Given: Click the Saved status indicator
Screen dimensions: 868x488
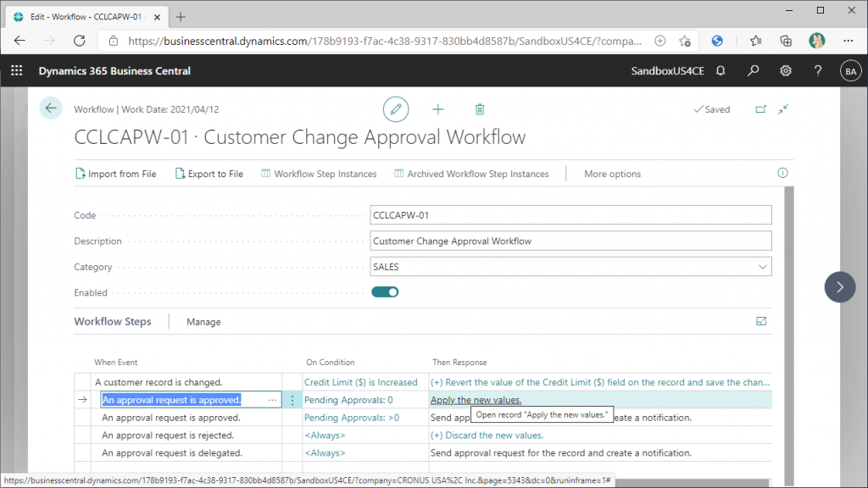Looking at the screenshot, I should coord(712,109).
